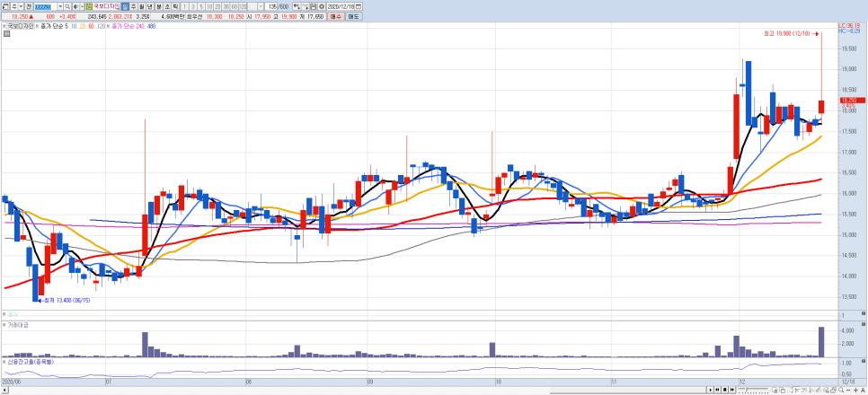The height and width of the screenshot is (395, 868).
Task: Click the red 18,250 current price tag
Action: [853, 101]
